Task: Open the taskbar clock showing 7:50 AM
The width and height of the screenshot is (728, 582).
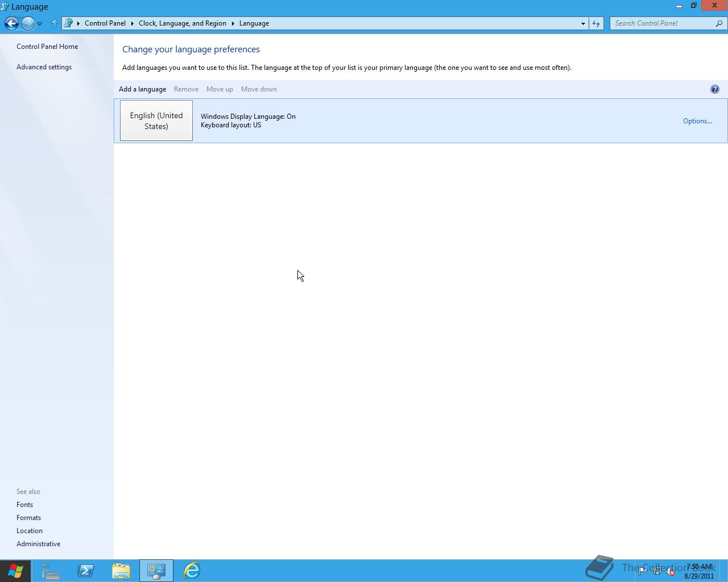Action: click(699, 571)
